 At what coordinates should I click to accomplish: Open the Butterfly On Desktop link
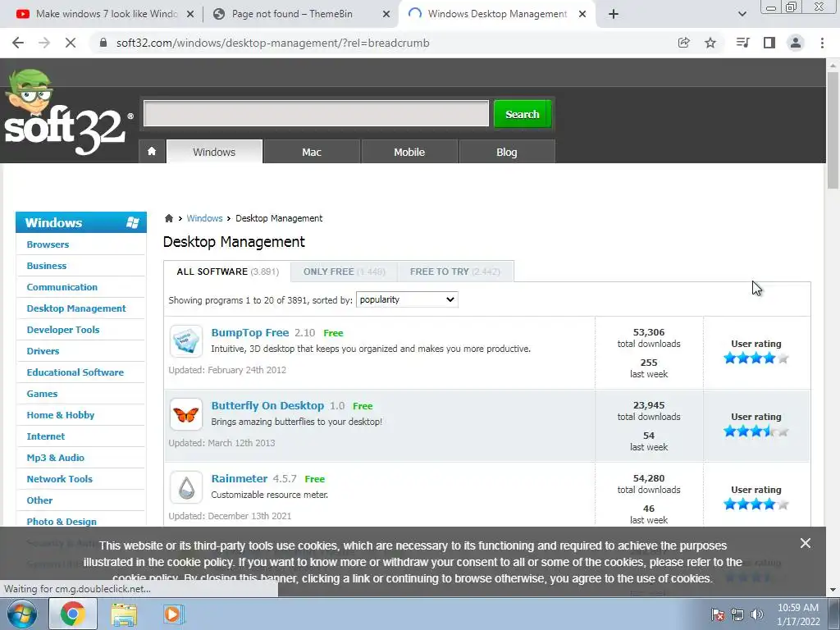(x=267, y=405)
